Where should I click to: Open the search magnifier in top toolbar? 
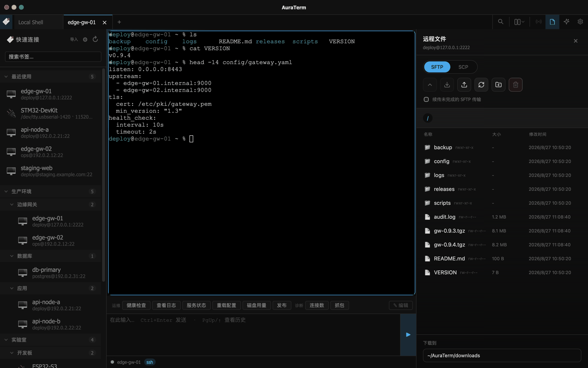(501, 22)
